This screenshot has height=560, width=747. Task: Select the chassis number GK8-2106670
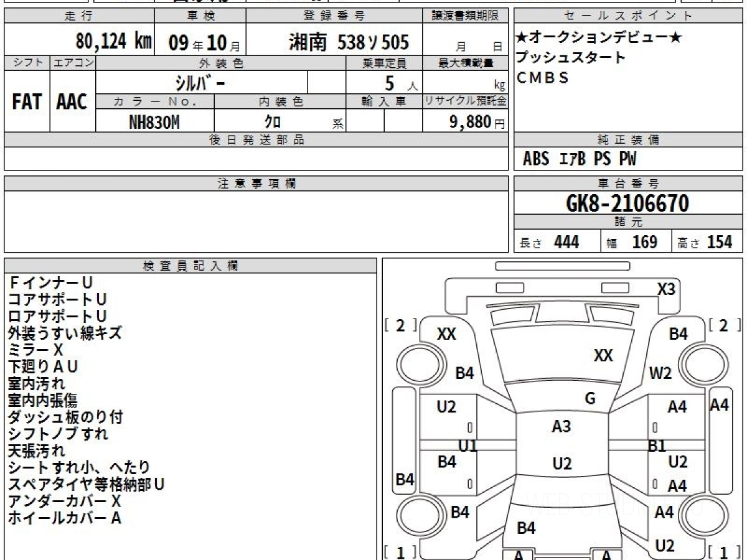tap(627, 203)
